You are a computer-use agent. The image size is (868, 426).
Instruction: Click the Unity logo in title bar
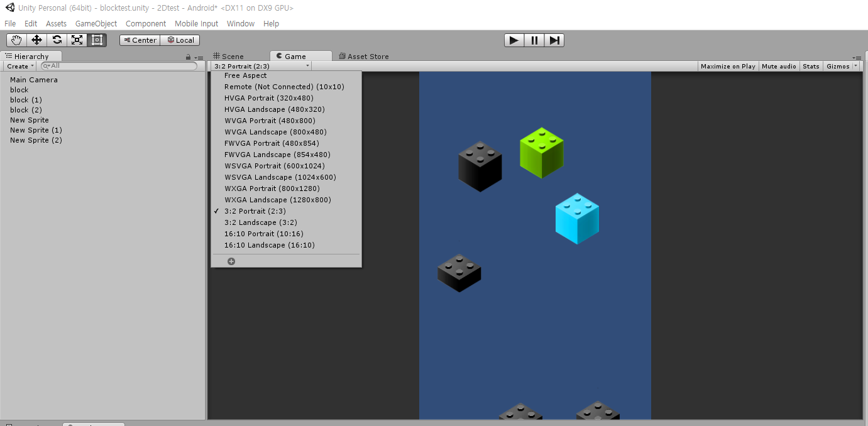tap(10, 8)
